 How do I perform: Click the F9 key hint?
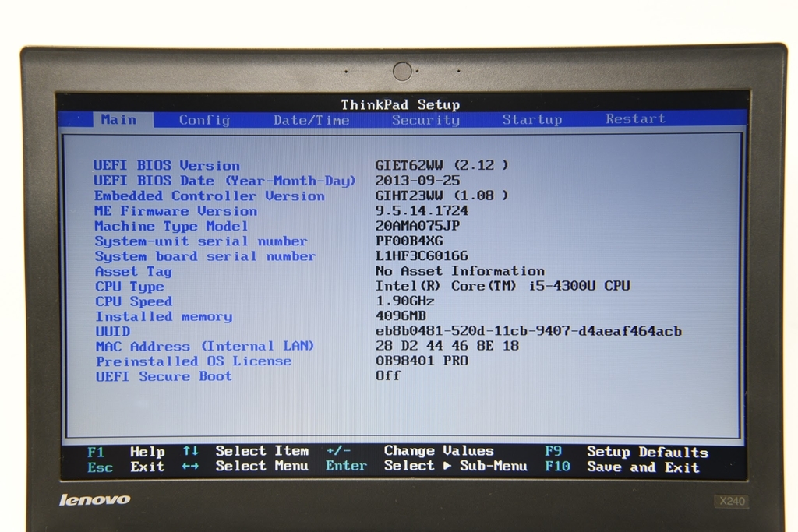pyautogui.click(x=553, y=451)
